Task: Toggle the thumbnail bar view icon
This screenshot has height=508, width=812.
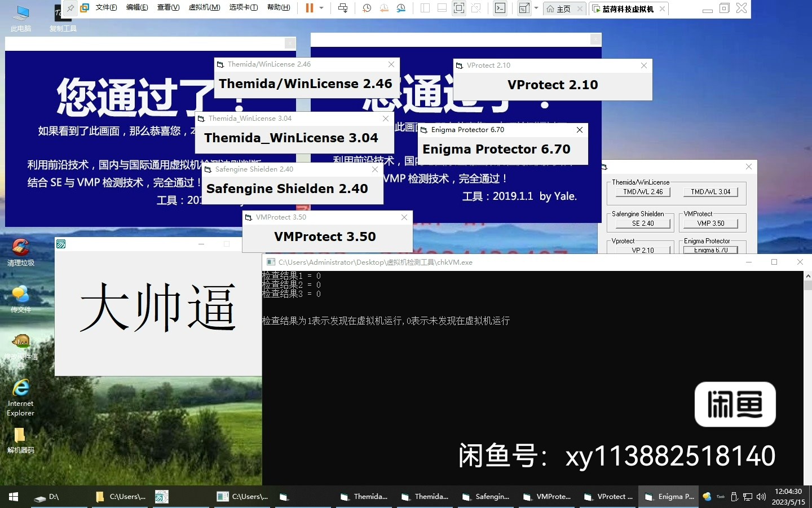Action: click(x=442, y=8)
